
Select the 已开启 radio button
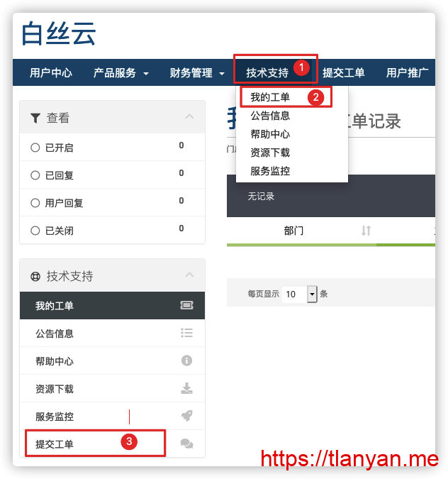click(x=35, y=148)
